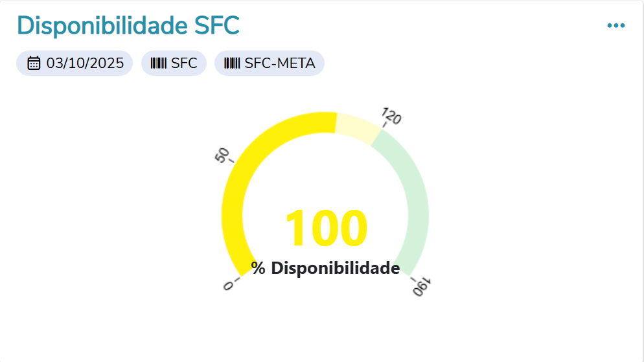644x362 pixels.
Task: Click the calendar icon in date chip
Action: pos(34,63)
